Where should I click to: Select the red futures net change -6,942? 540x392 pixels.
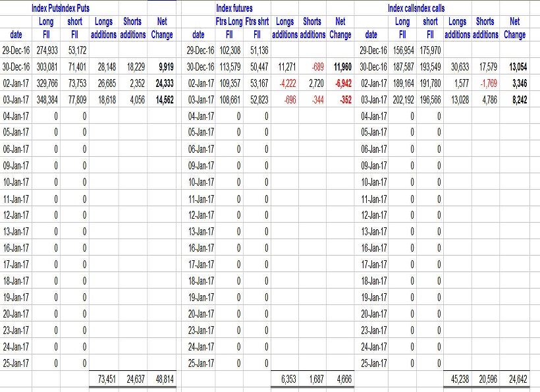coord(342,83)
